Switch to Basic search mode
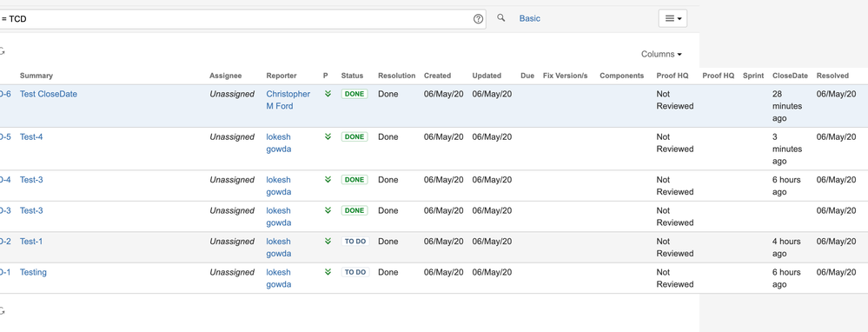The height and width of the screenshot is (332, 868). [x=530, y=18]
